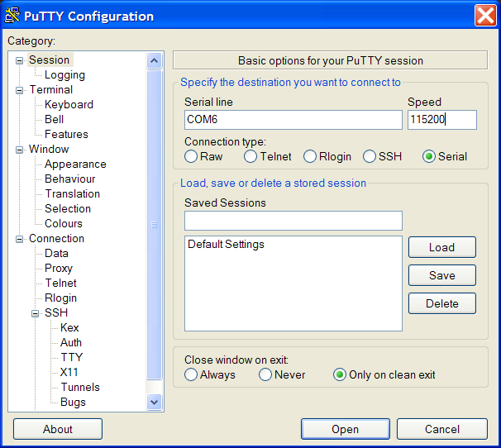Open the Keyboard category
Screen dimensions: 501x448
69,104
